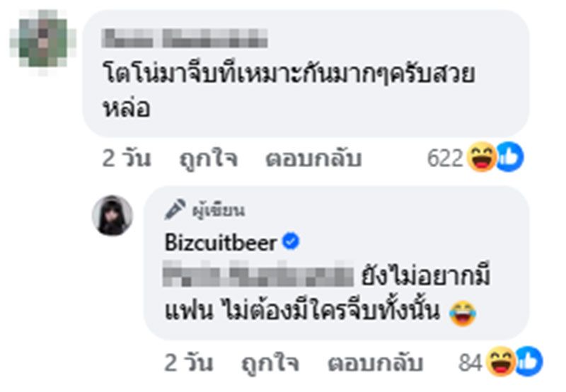Viewport: 566px width, 392px height.
Task: Click ตอบกลับ under the first comment
Action: (x=313, y=158)
